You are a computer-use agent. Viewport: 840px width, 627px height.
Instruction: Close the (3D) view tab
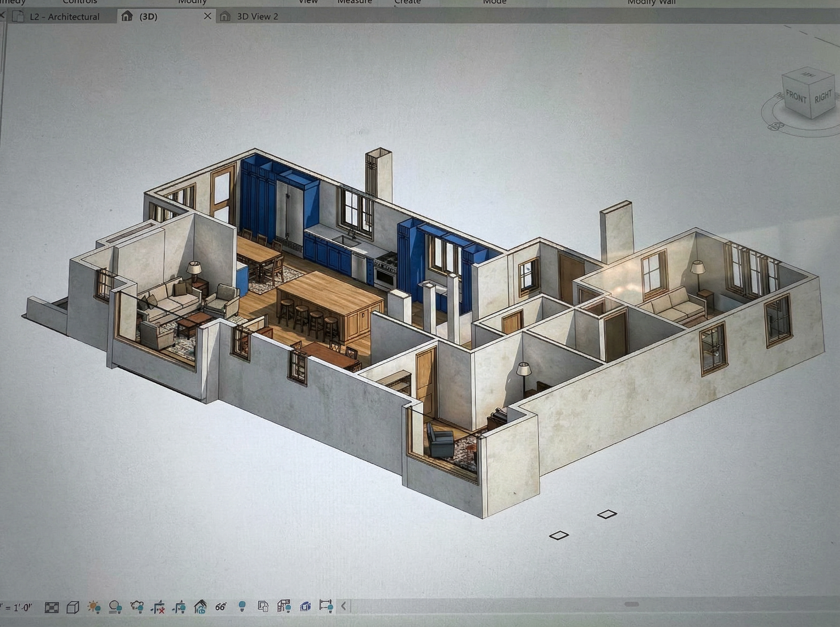pyautogui.click(x=207, y=16)
